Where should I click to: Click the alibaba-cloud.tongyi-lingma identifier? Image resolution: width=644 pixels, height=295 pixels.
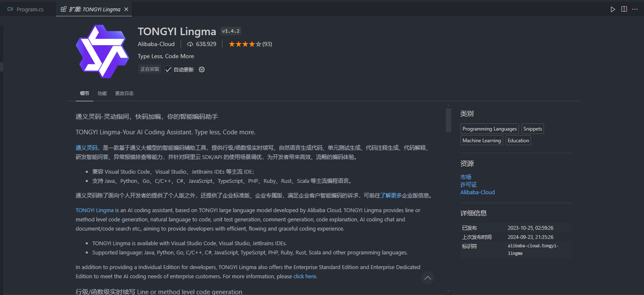point(533,249)
